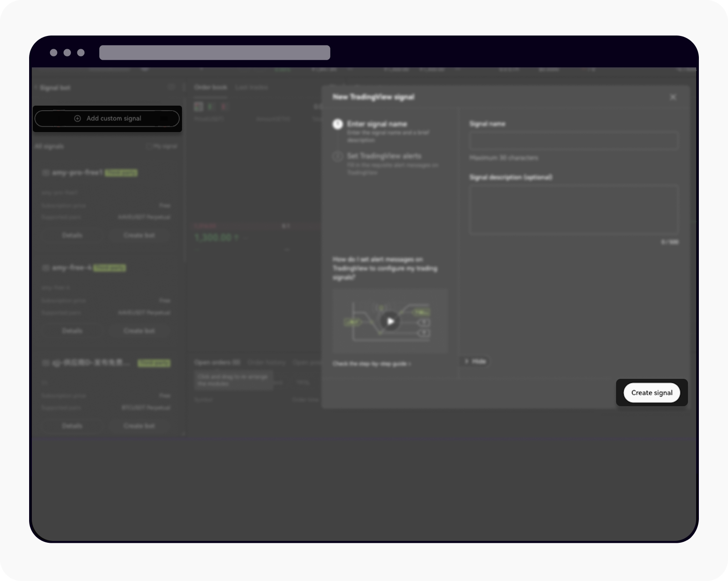This screenshot has width=728, height=581.
Task: Close the New TradingView signal dialog
Action: (673, 97)
